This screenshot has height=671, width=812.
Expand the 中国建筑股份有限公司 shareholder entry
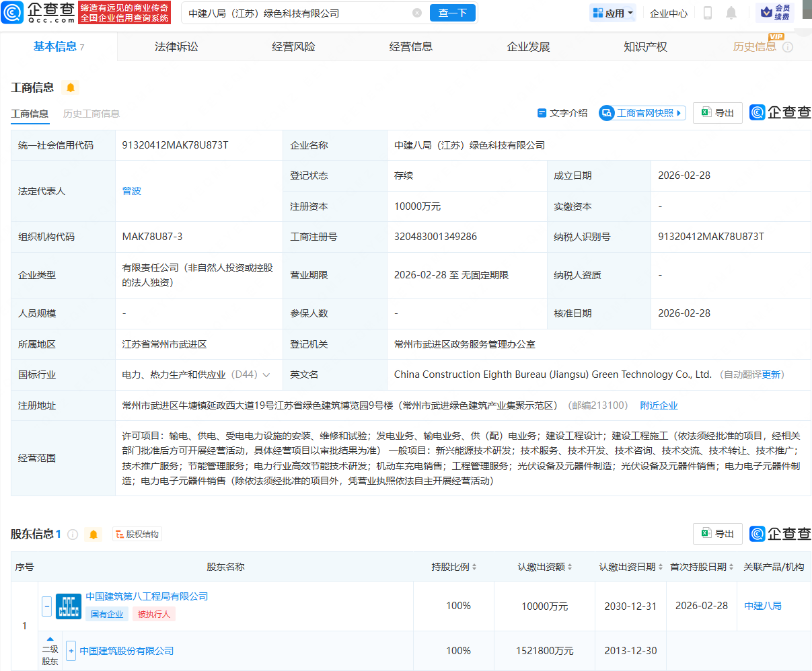[71, 650]
